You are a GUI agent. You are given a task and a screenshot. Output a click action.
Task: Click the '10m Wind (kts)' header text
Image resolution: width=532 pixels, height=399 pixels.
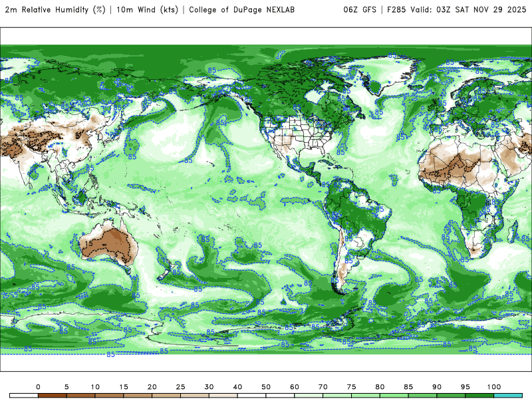[147, 10]
